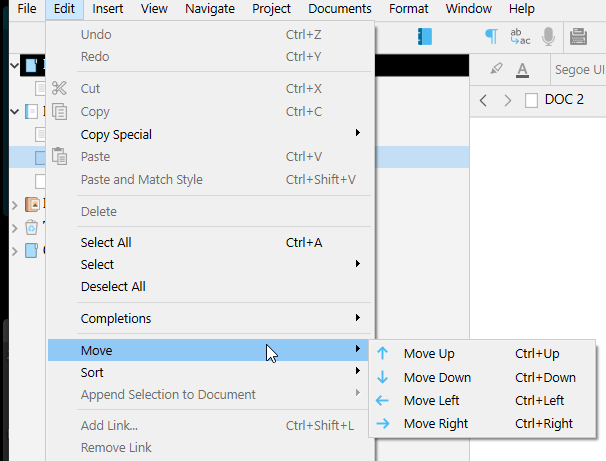Select Move Right in the submenu
This screenshot has width=606, height=461.
tap(435, 424)
